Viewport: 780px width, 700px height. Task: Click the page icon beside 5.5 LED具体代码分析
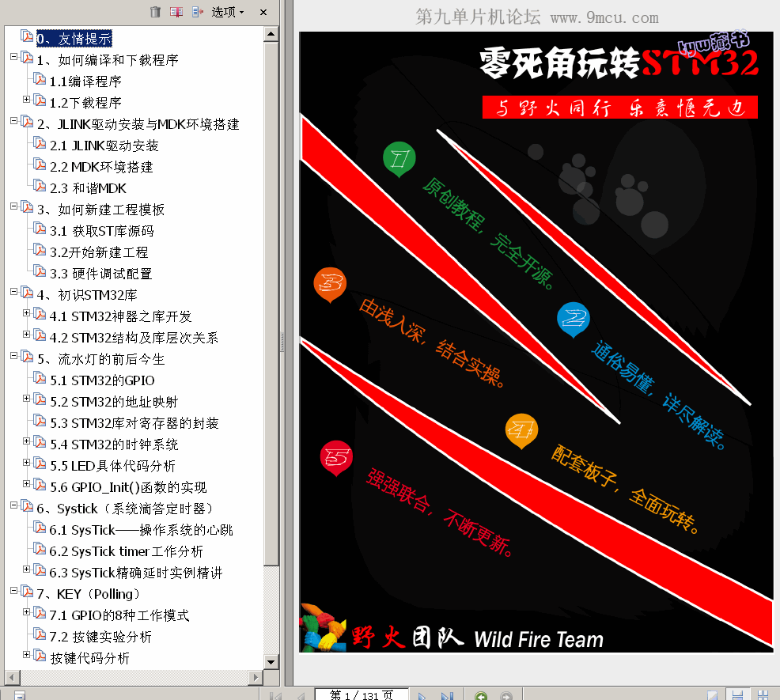[x=40, y=464]
